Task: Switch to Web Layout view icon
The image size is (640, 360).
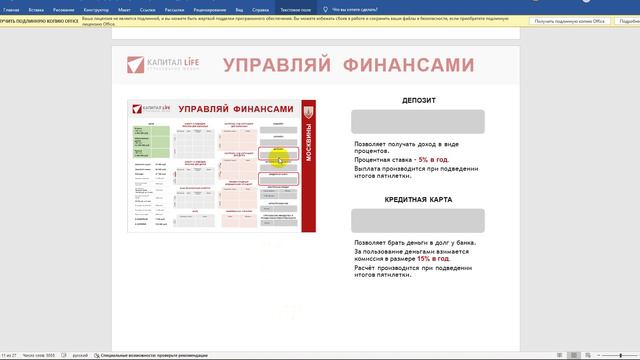Action: click(x=588, y=356)
